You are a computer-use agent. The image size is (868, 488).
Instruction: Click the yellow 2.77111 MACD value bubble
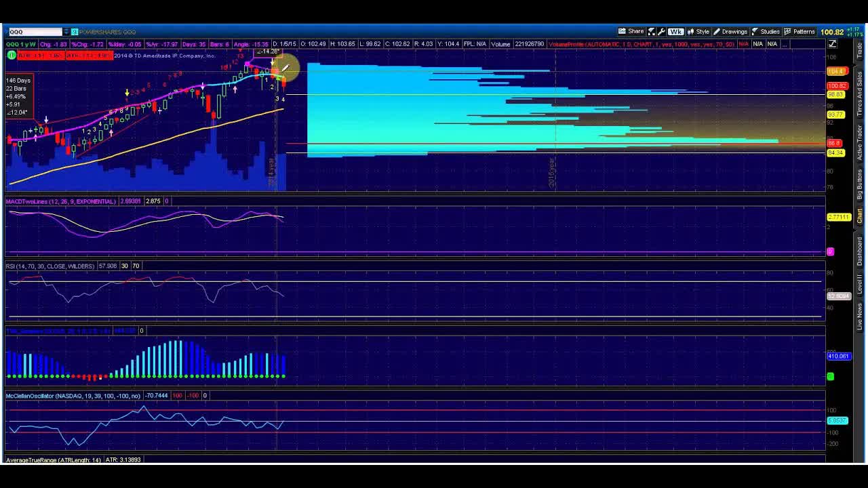839,217
